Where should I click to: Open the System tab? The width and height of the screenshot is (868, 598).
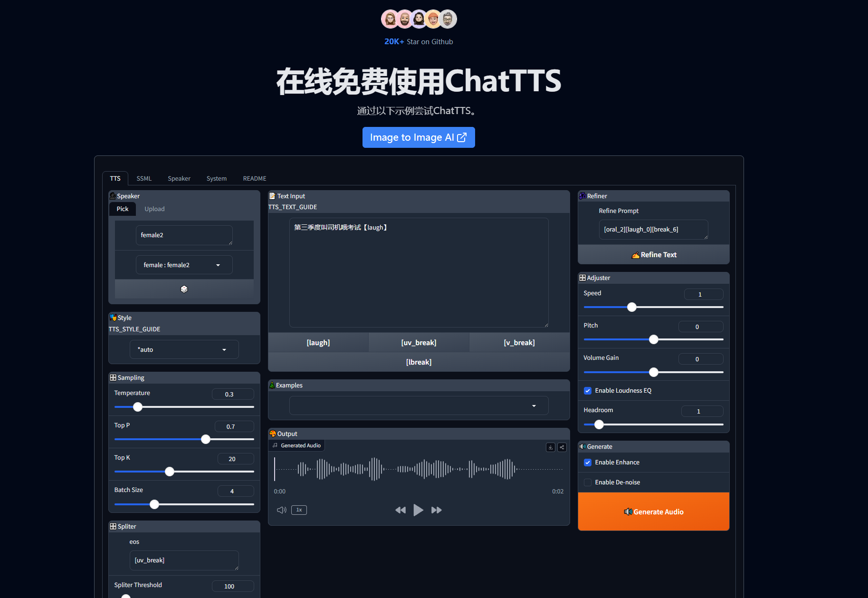tap(217, 178)
